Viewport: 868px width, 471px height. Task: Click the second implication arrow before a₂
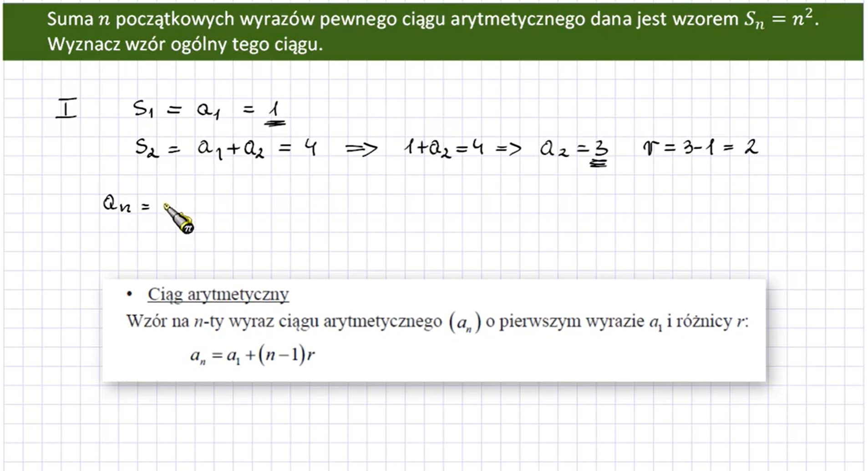[x=508, y=148]
